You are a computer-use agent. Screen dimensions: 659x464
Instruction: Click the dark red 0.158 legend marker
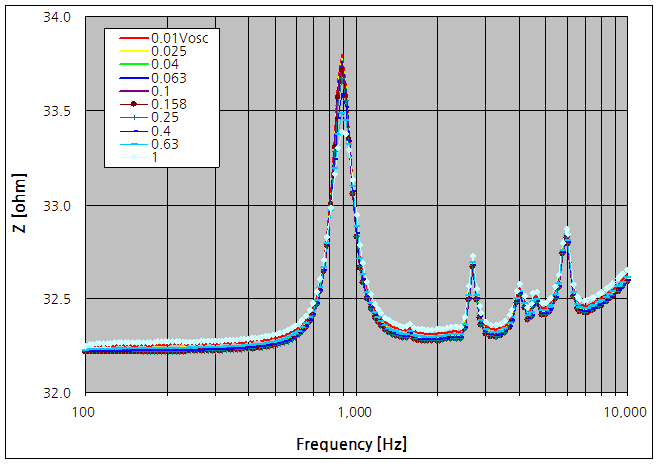tap(134, 104)
